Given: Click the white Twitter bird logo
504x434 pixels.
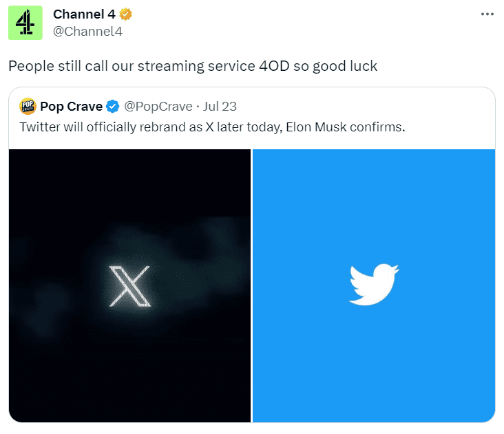Looking at the screenshot, I should click(x=374, y=285).
